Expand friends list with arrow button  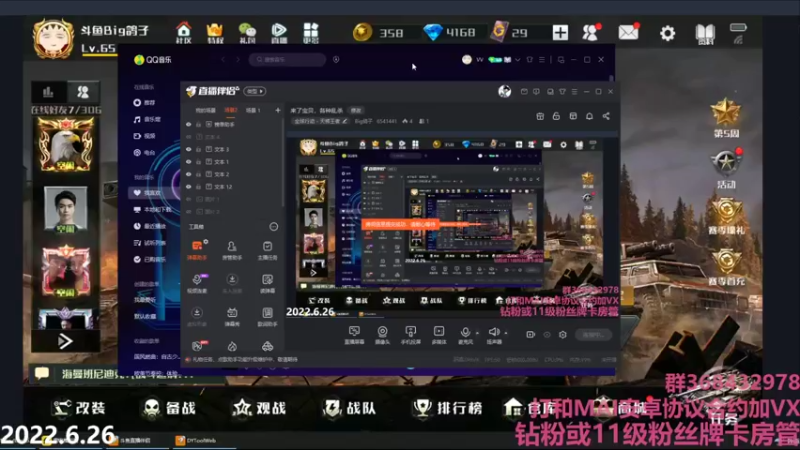[x=65, y=341]
